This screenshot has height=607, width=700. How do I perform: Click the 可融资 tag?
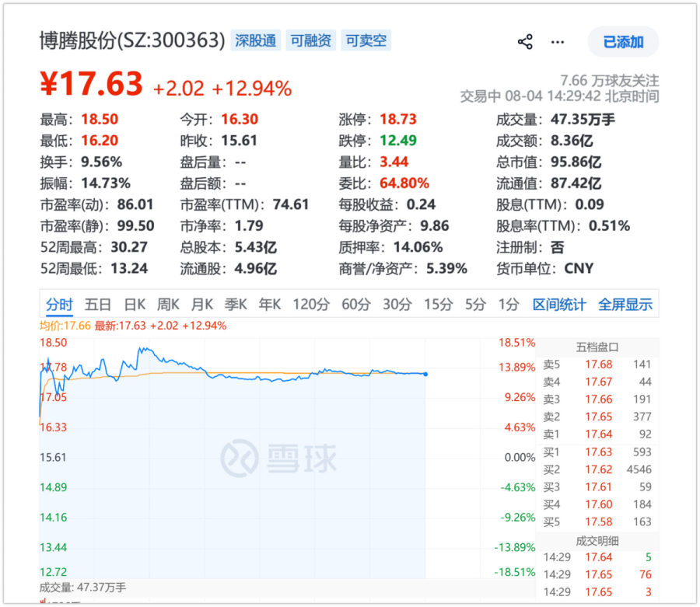[x=310, y=40]
